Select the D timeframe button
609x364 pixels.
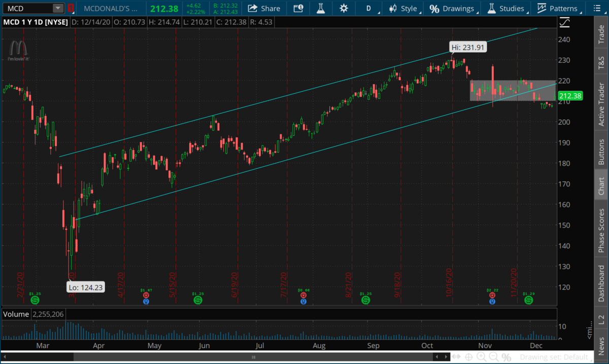click(368, 9)
